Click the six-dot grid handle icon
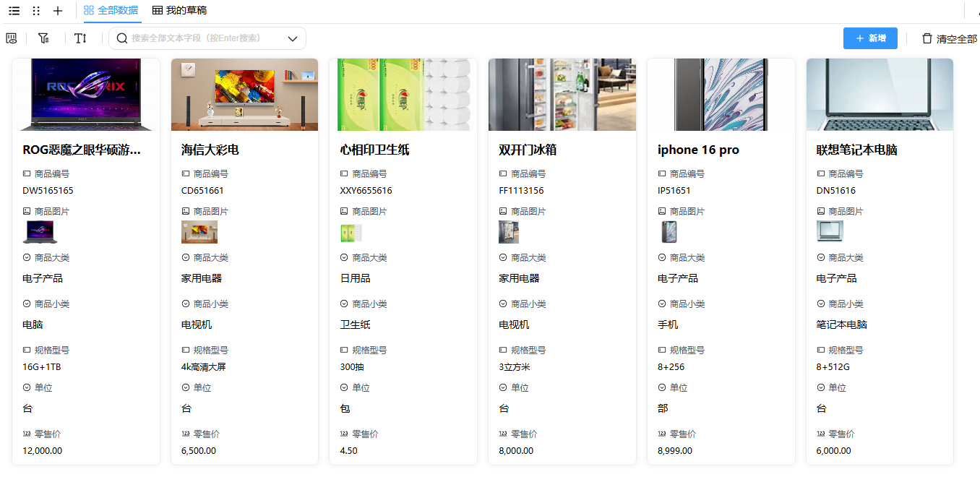The width and height of the screenshot is (980, 477). (36, 11)
